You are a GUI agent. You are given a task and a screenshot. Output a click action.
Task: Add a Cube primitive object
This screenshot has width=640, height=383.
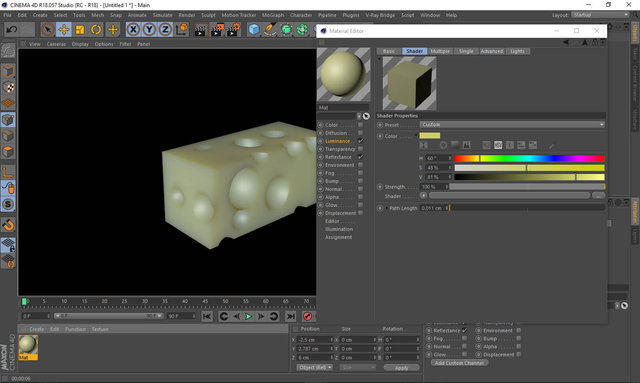click(254, 29)
